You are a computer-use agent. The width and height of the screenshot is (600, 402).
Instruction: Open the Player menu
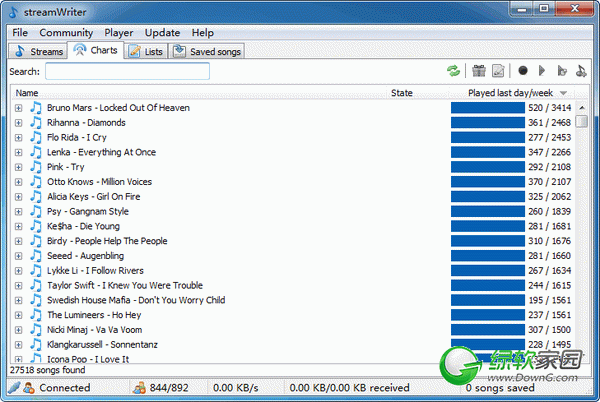(x=119, y=33)
